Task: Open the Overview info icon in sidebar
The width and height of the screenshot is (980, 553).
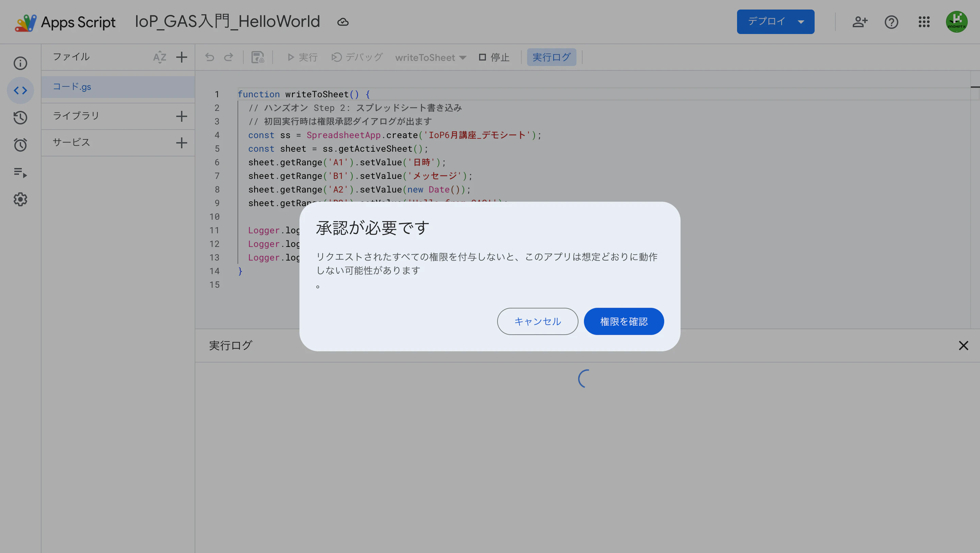Action: (20, 63)
